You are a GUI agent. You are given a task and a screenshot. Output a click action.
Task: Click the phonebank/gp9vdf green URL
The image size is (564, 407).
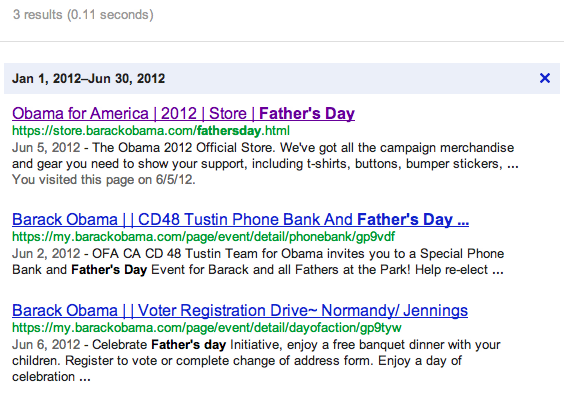(x=203, y=237)
